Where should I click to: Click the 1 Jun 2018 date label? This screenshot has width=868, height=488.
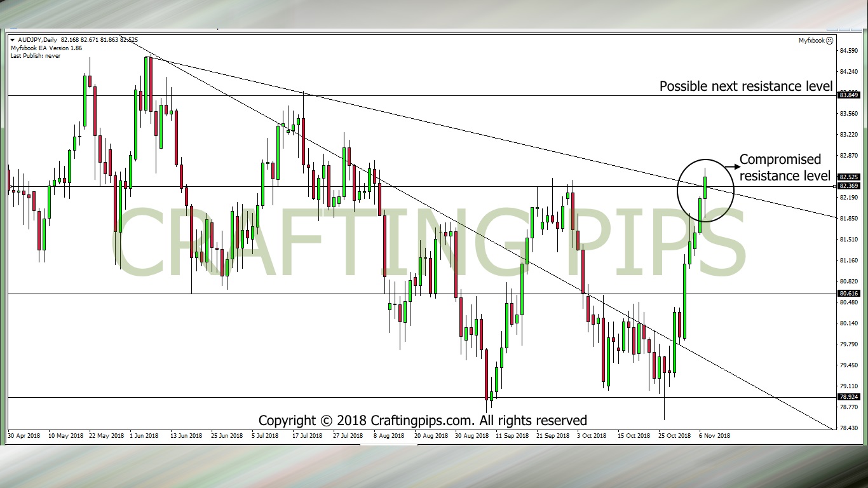coord(144,436)
